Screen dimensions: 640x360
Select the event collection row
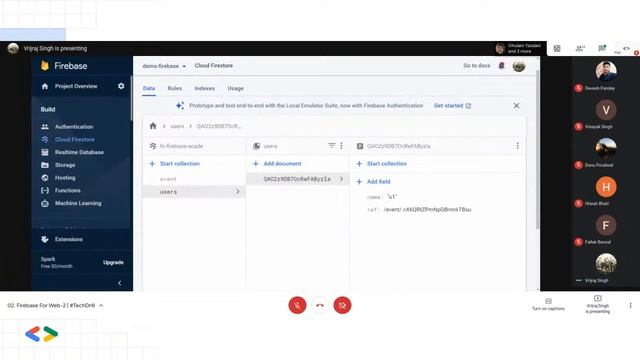[194, 179]
